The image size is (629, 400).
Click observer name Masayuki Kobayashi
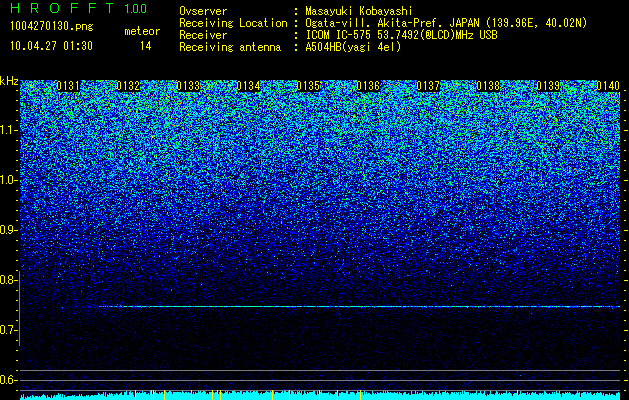click(x=358, y=11)
